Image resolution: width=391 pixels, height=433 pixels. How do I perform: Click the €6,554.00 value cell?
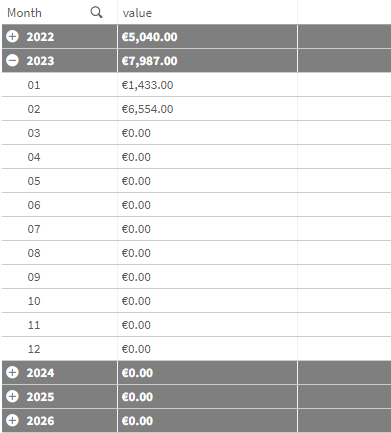(x=147, y=109)
